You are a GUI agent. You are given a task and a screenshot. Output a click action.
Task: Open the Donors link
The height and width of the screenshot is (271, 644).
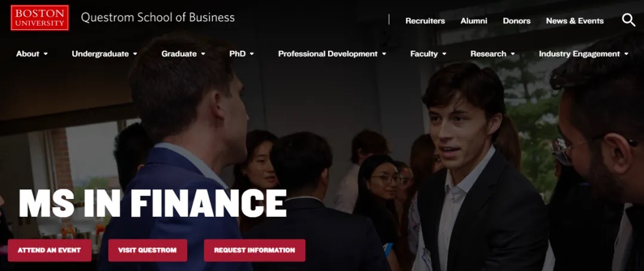pyautogui.click(x=516, y=21)
